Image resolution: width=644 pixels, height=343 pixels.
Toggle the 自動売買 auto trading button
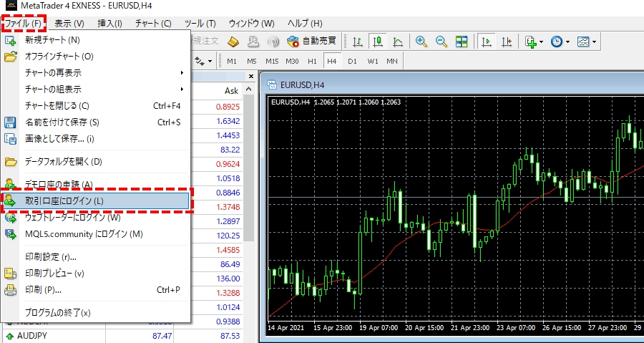(313, 42)
